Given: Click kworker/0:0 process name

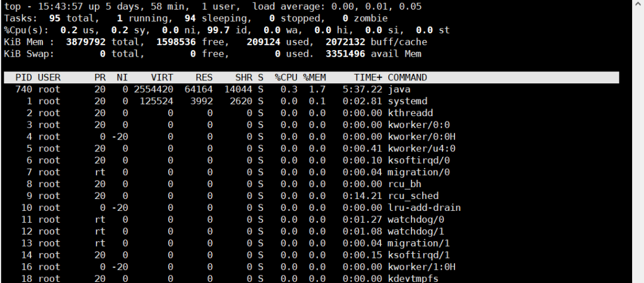Looking at the screenshot, I should [419, 125].
